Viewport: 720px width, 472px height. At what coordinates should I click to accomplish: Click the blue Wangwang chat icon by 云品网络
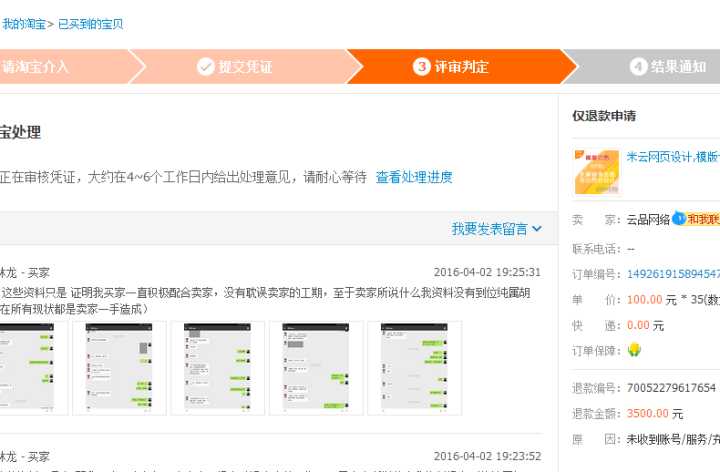(x=679, y=218)
